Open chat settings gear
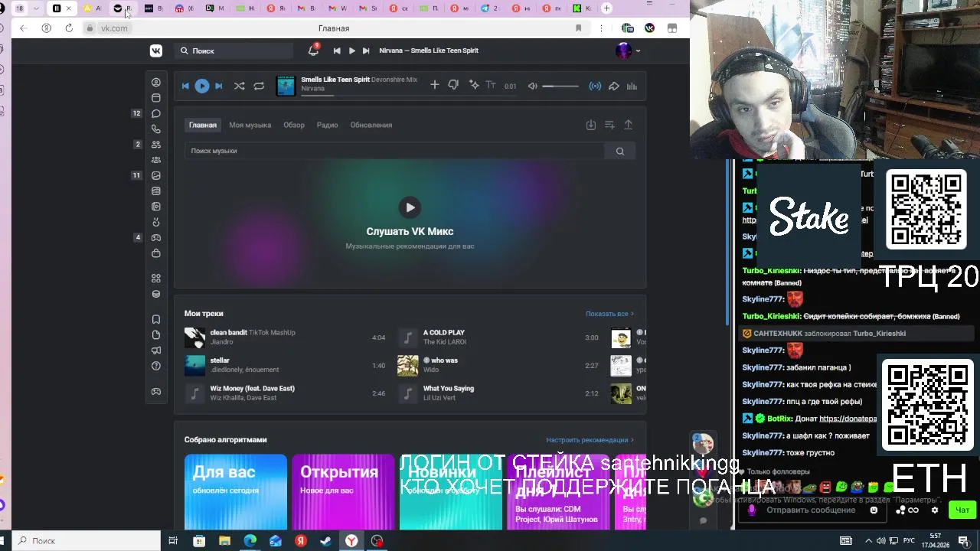Image resolution: width=980 pixels, height=551 pixels. [x=934, y=510]
